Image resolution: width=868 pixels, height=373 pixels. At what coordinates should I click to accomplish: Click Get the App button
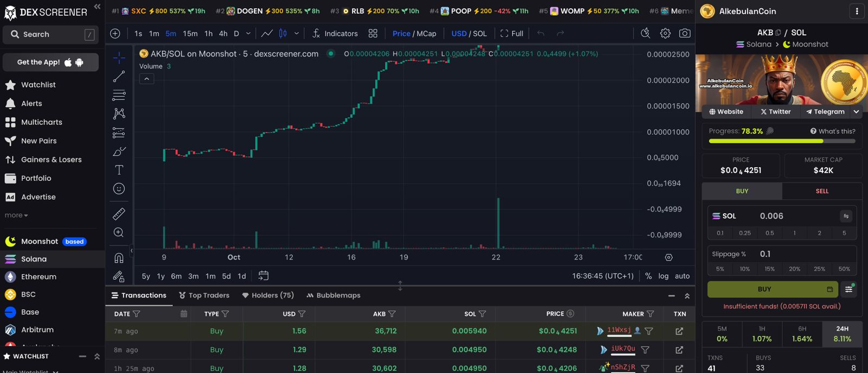(x=50, y=62)
